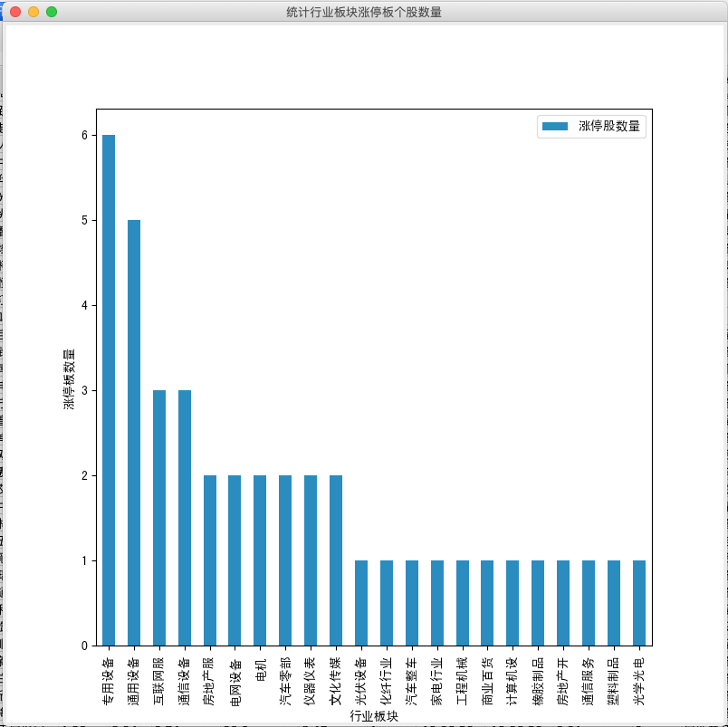The width and height of the screenshot is (728, 727).
Task: Click the x-axis tick label 互联网服
Action: pyautogui.click(x=158, y=681)
